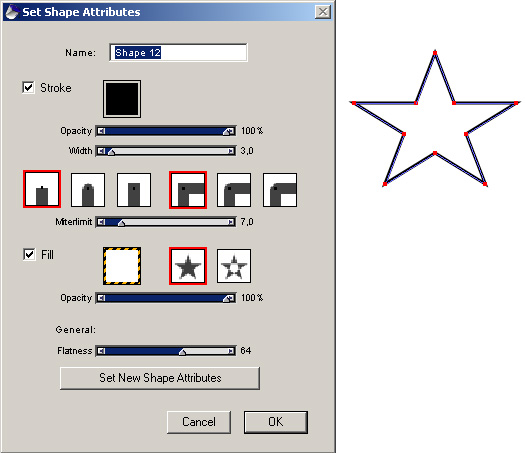Click the star's bottom-left point handle
Screen dimensions: 525x453
coord(385,184)
